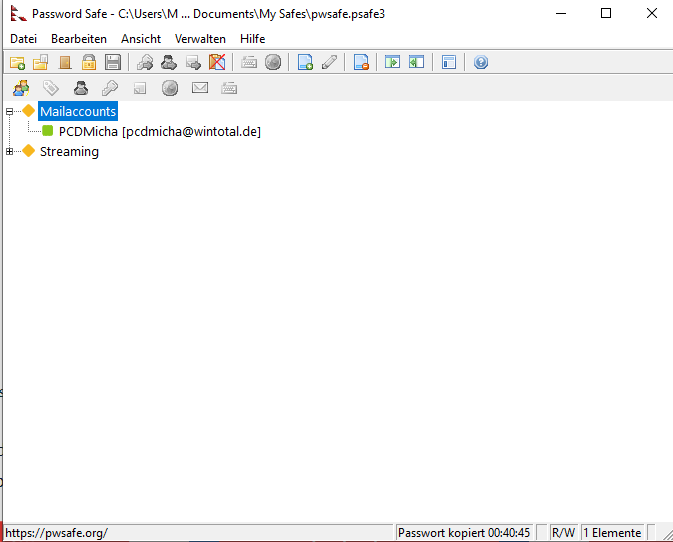This screenshot has height=542, width=673.
Task: Click the autotype keyboard icon in main toolbar
Action: coord(249,63)
